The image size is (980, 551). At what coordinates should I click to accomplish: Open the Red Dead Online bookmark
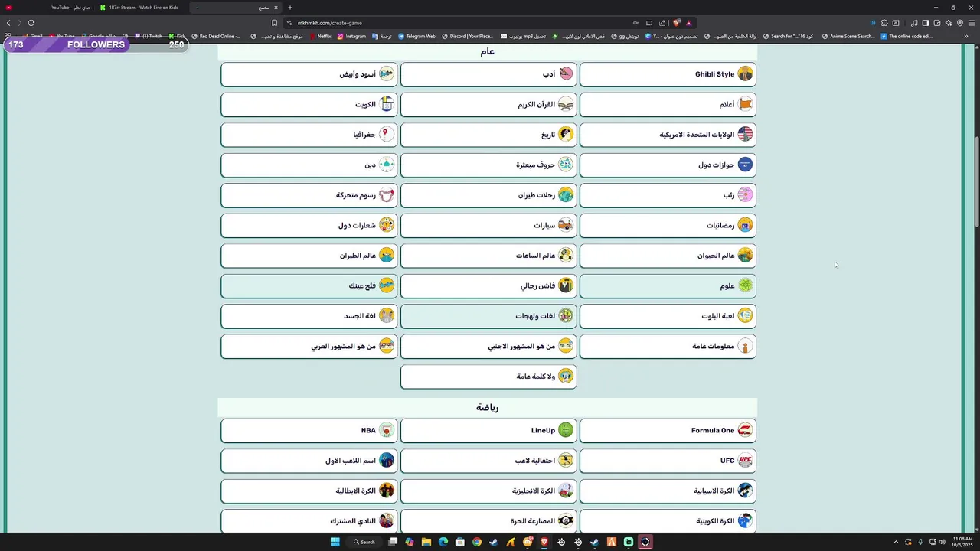coord(217,36)
